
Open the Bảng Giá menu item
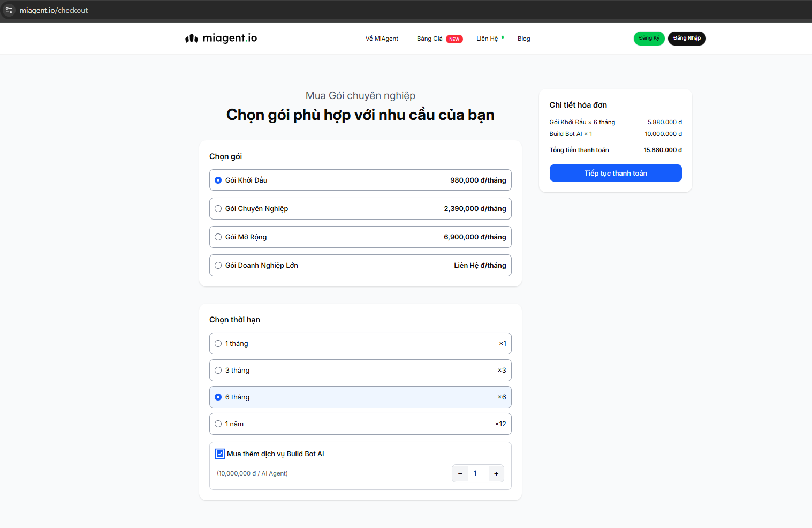click(x=429, y=39)
